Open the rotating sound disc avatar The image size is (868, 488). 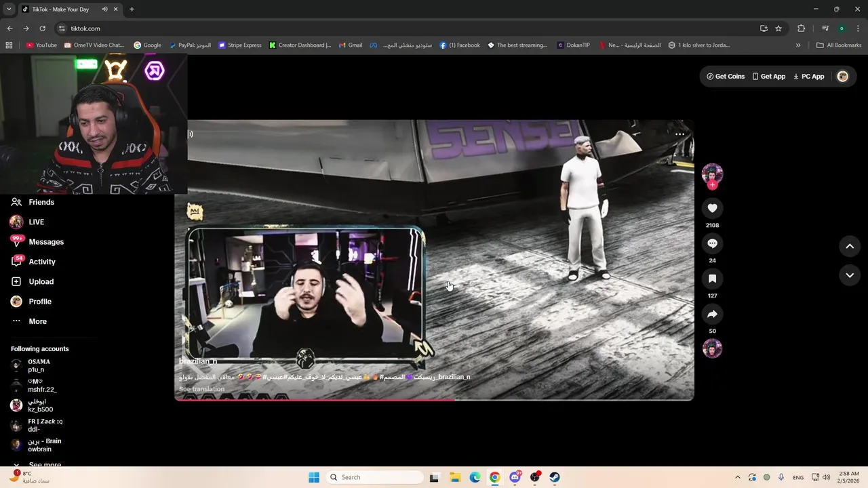tap(712, 348)
